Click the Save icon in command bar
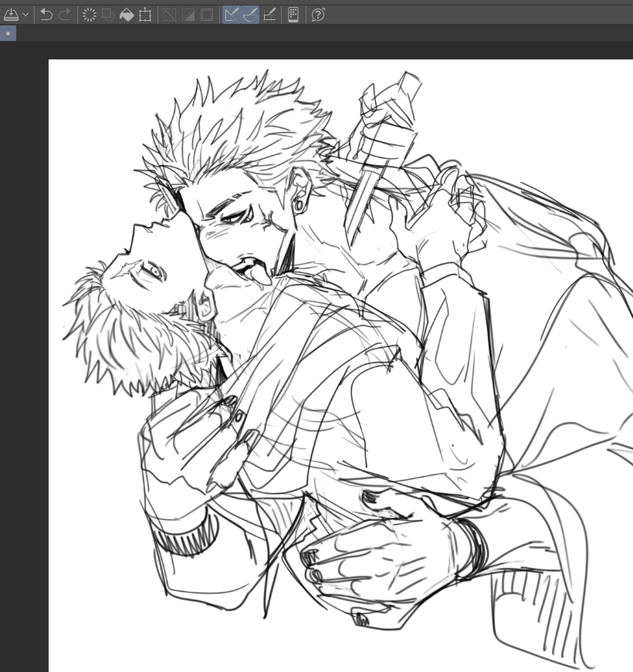Viewport: 633px width, 672px height. click(x=11, y=15)
